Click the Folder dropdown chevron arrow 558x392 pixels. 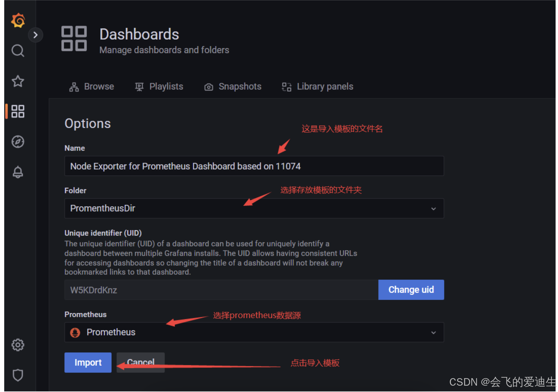coord(433,209)
